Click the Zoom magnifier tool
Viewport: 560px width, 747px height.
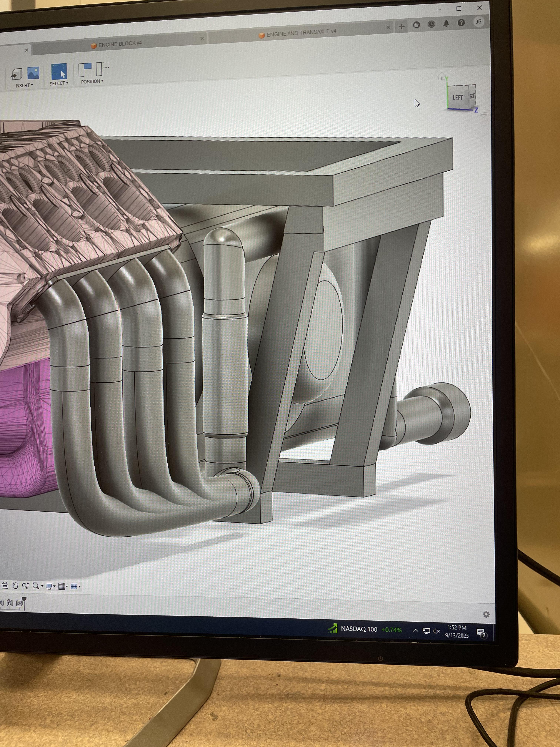tap(25, 586)
